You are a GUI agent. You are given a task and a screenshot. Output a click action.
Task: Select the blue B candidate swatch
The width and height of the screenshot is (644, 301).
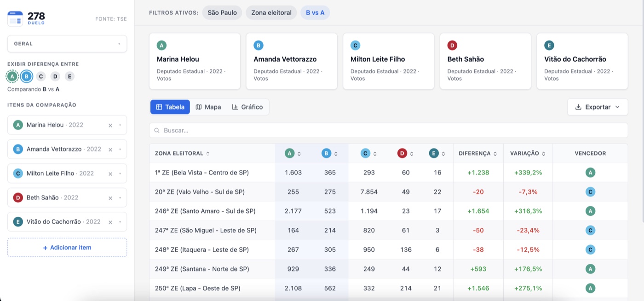(x=27, y=76)
